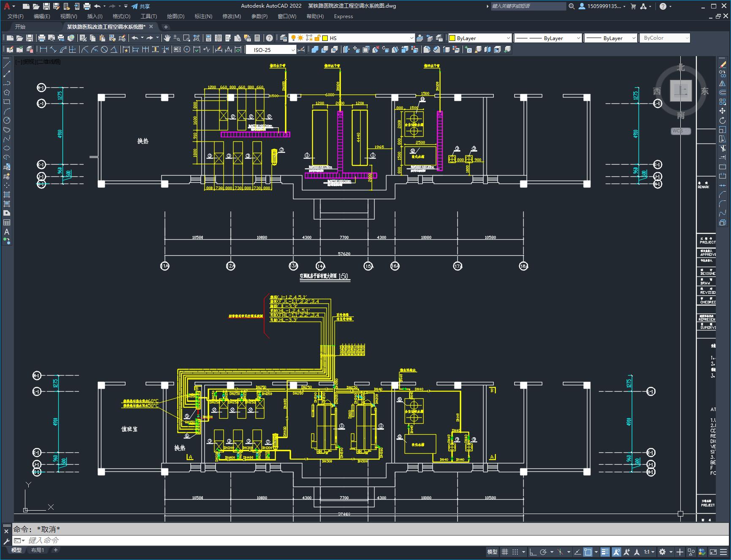This screenshot has height=560, width=731.
Task: Click the Mirror tool in the modify toolbar
Action: [723, 83]
